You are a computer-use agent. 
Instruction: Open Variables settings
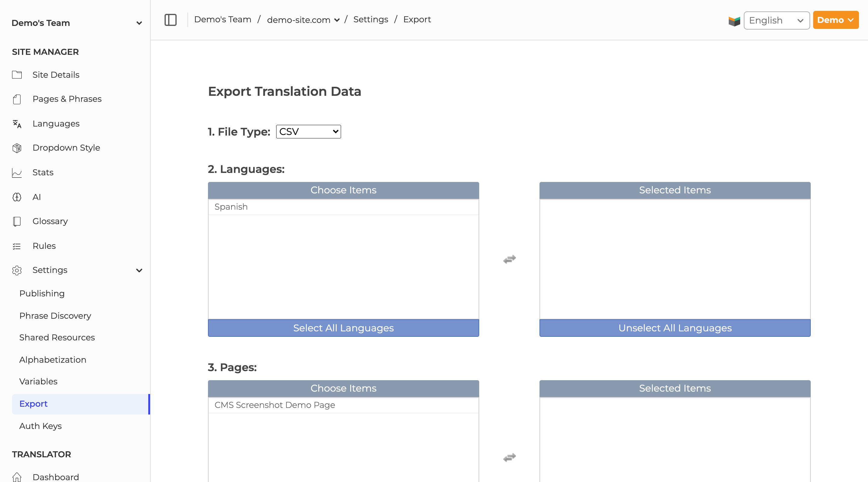38,381
